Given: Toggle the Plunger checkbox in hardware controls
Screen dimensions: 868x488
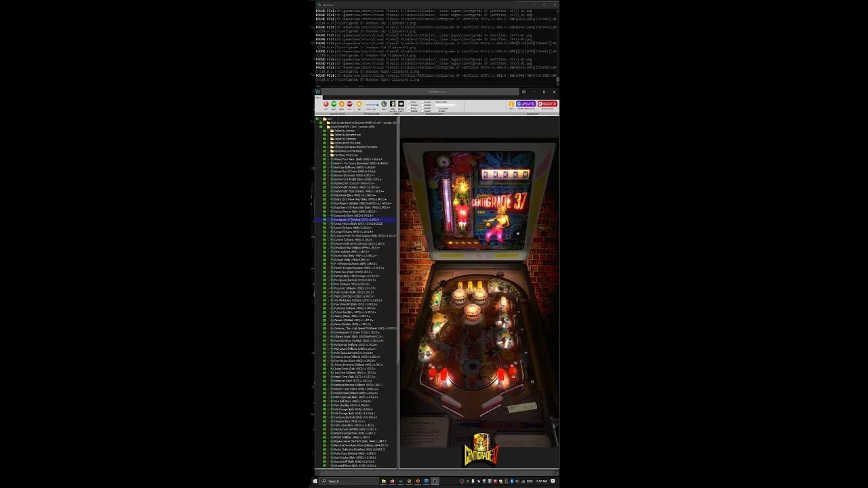Looking at the screenshot, I should tap(409, 102).
